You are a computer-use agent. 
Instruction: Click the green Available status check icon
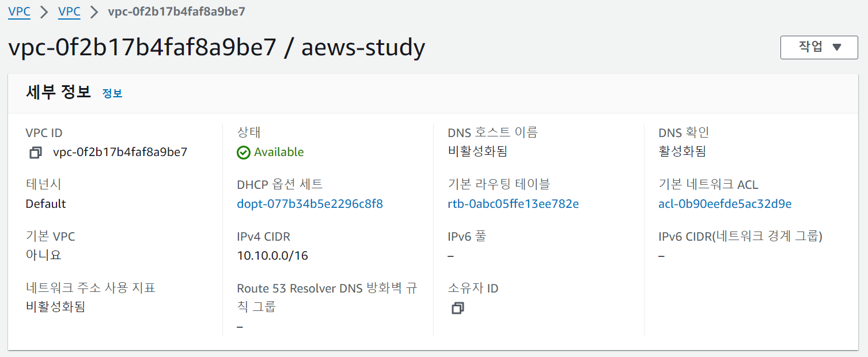[244, 152]
